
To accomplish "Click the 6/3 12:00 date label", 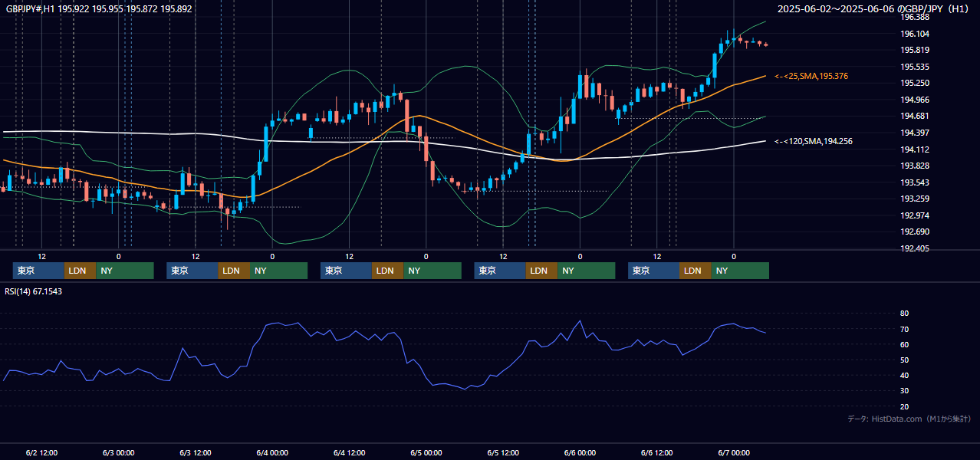I will pos(196,453).
